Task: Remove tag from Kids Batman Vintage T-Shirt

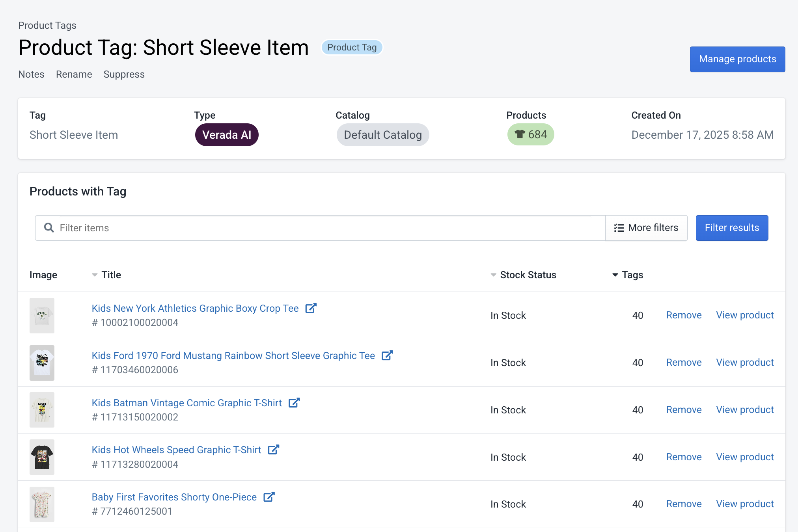Action: point(684,410)
